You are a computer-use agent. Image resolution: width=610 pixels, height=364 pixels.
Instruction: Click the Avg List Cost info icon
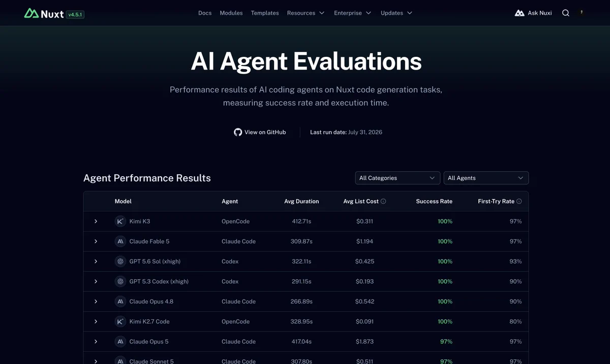[x=383, y=202]
